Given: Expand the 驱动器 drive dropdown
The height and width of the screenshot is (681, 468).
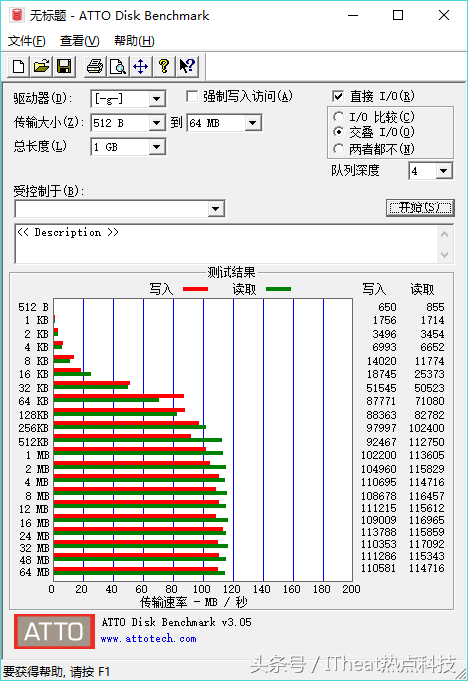Looking at the screenshot, I should (x=156, y=99).
